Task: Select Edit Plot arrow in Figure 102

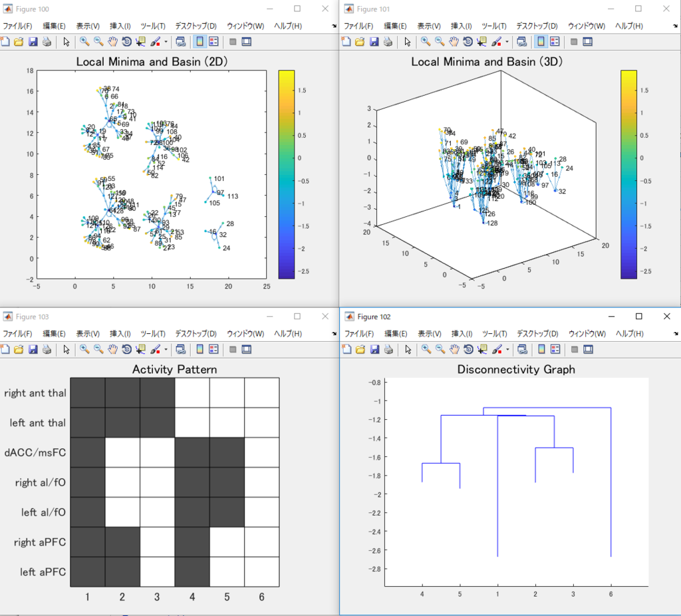Action: (x=408, y=349)
